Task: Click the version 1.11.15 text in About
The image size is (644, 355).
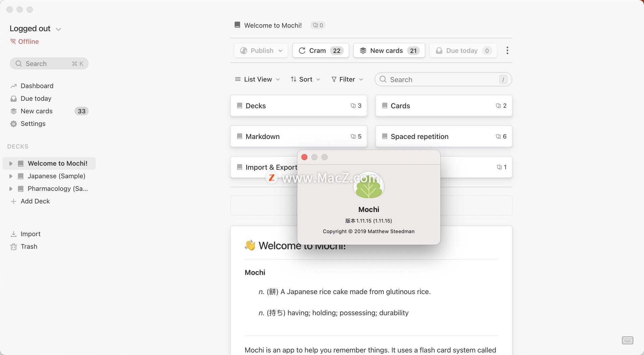Action: (x=369, y=221)
